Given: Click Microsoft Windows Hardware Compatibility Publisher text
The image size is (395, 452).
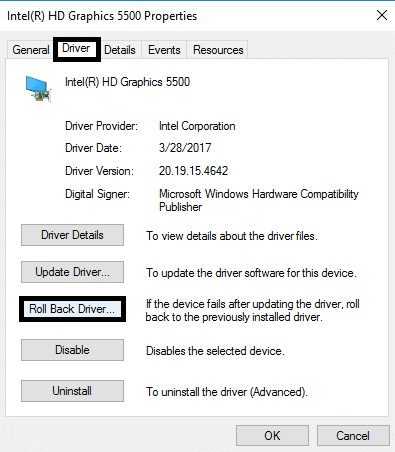Looking at the screenshot, I should [259, 200].
